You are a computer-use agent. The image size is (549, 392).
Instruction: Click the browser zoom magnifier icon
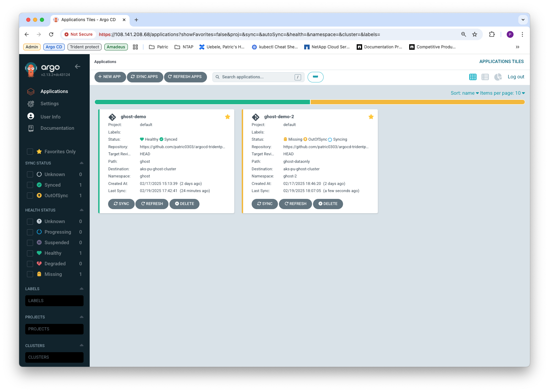point(464,34)
